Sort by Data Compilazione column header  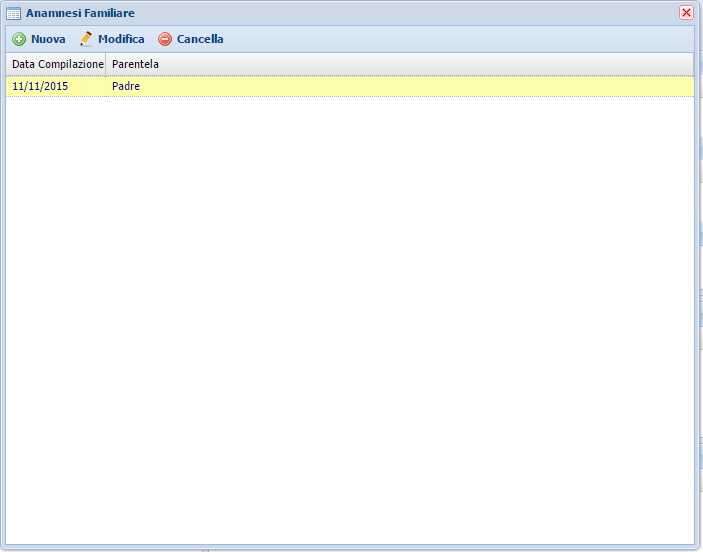pos(56,64)
